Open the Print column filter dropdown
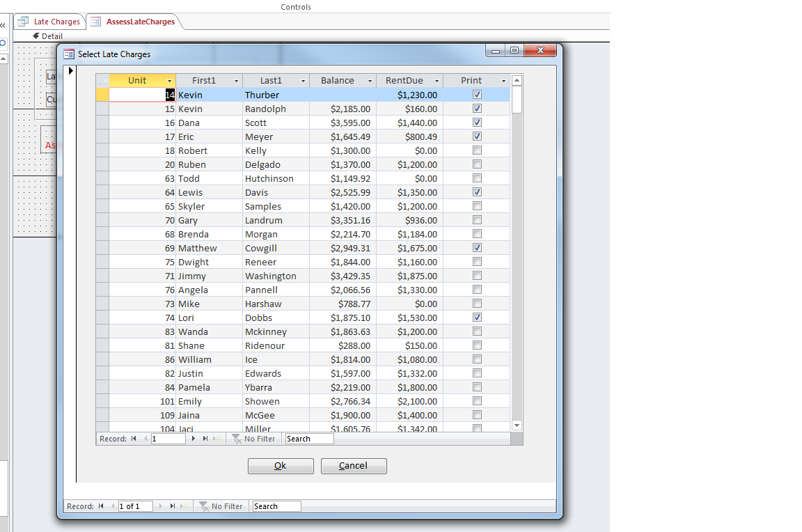Screen dimensions: 802x532 pos(503,81)
